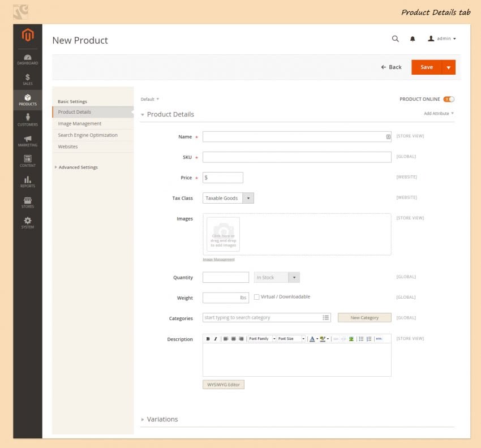
Task: Click the New Category button
Action: click(x=364, y=318)
